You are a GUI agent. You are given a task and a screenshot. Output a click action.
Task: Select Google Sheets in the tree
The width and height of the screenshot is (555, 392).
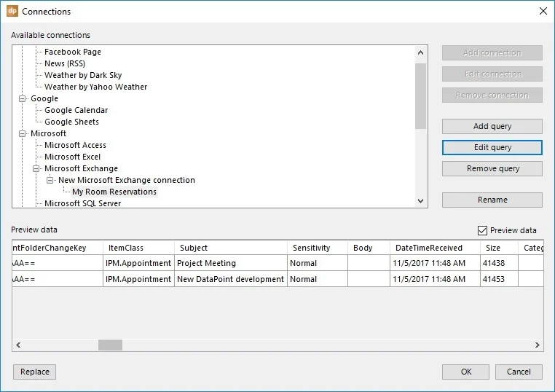(71, 122)
